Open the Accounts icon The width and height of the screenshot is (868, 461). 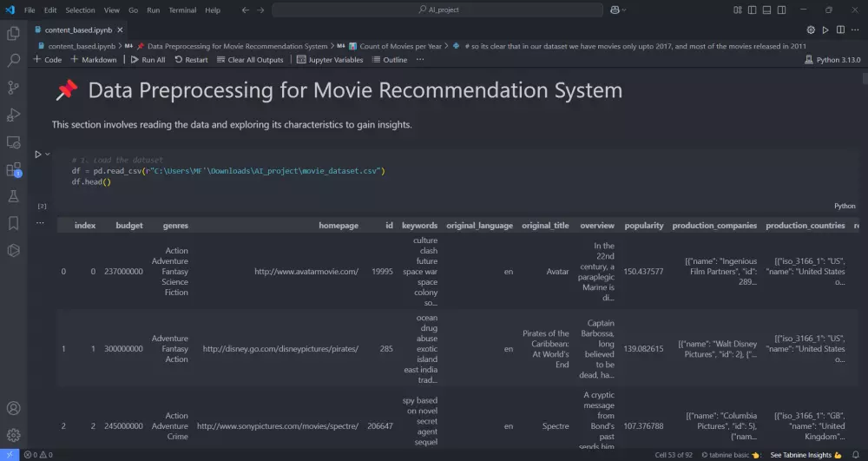point(13,408)
